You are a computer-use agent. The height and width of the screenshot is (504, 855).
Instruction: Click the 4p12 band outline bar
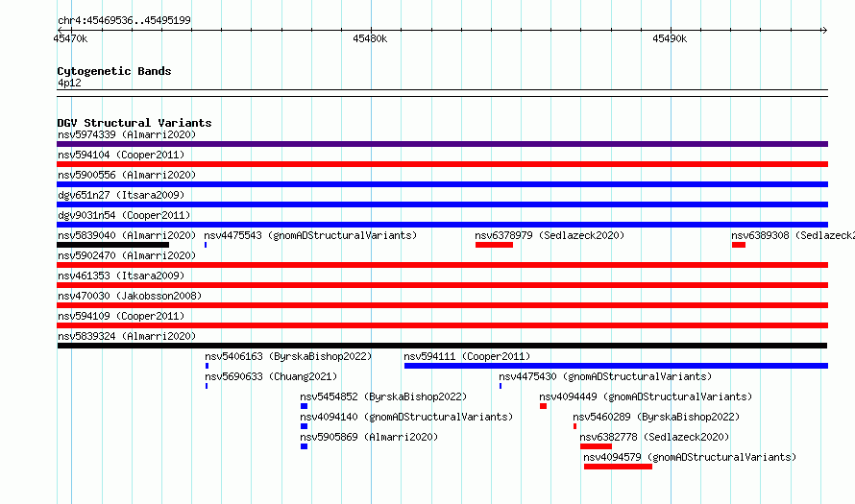click(442, 93)
